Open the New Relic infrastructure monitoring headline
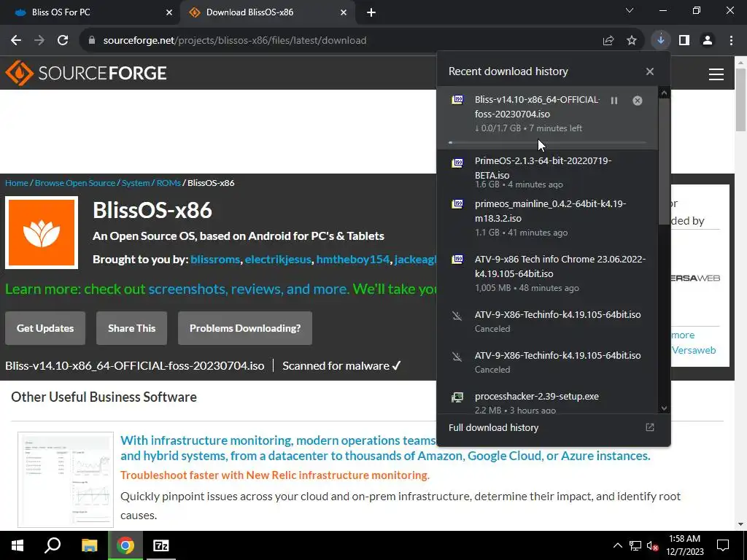Screen dimensions: 747x560 click(x=385, y=448)
